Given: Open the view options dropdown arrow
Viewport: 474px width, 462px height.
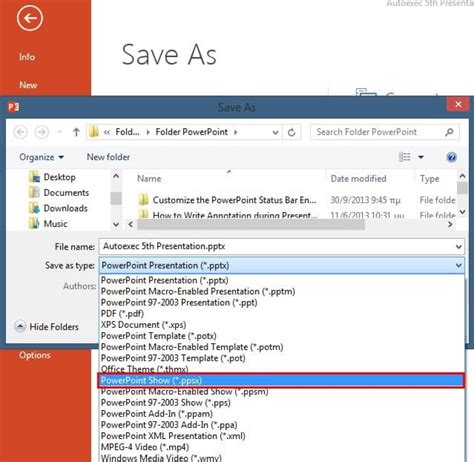Looking at the screenshot, I should [x=421, y=157].
